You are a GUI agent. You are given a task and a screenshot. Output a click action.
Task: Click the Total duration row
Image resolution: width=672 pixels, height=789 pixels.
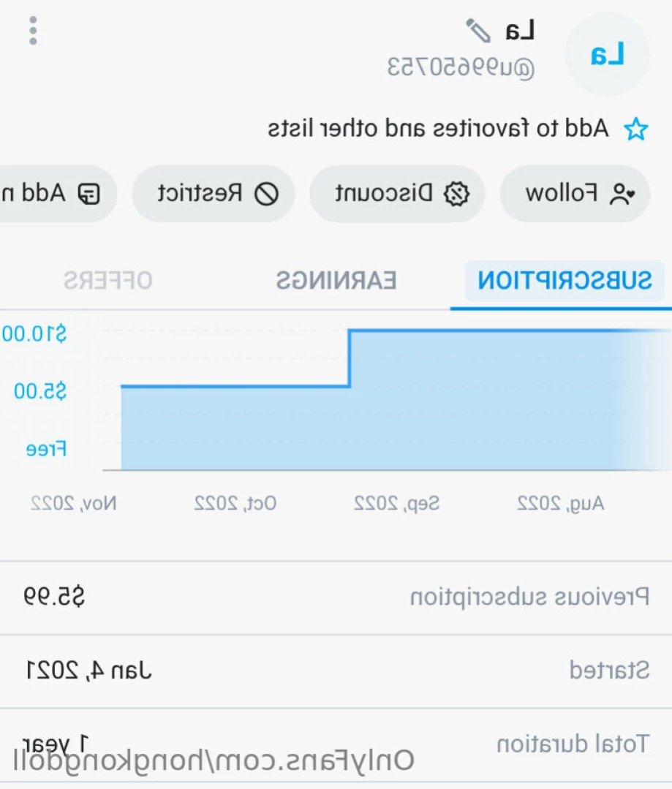[x=336, y=744]
